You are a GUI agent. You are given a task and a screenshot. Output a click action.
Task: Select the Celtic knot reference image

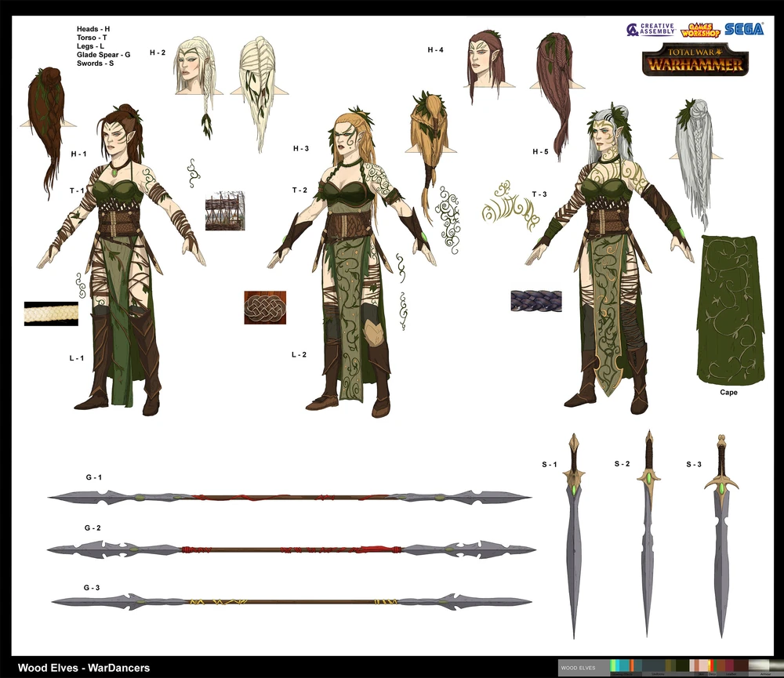pyautogui.click(x=265, y=307)
